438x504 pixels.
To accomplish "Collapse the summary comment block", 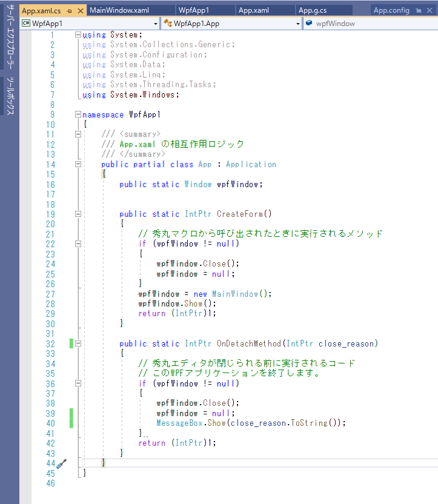I will point(78,134).
